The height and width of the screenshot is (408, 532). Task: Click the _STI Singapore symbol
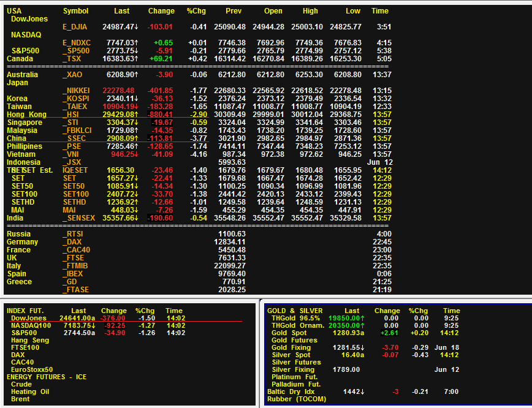pyautogui.click(x=70, y=123)
